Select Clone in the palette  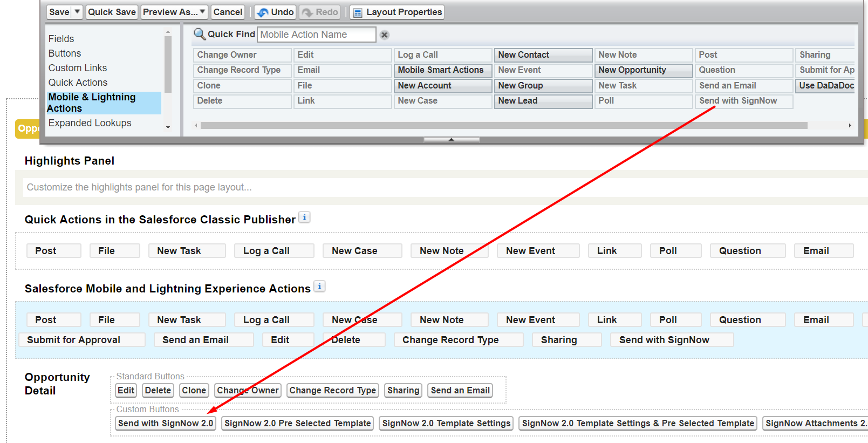coord(242,86)
